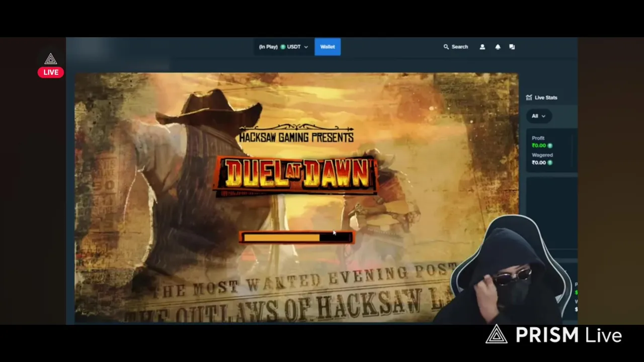644x362 pixels.
Task: Click the Search label in header
Action: 459,47
